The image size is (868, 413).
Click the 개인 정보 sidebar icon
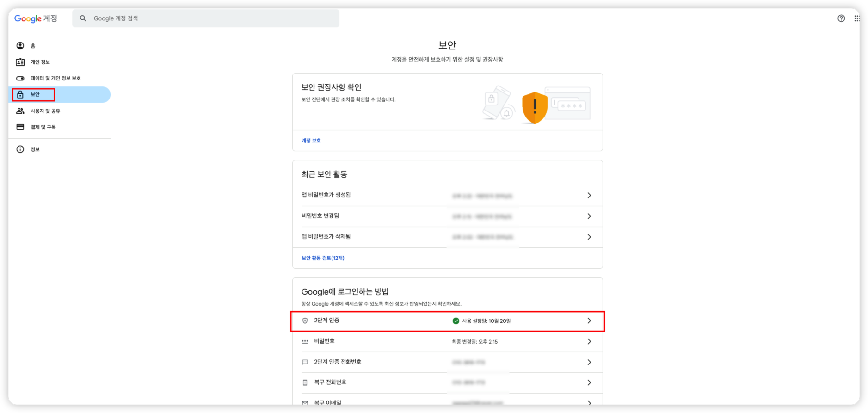20,62
